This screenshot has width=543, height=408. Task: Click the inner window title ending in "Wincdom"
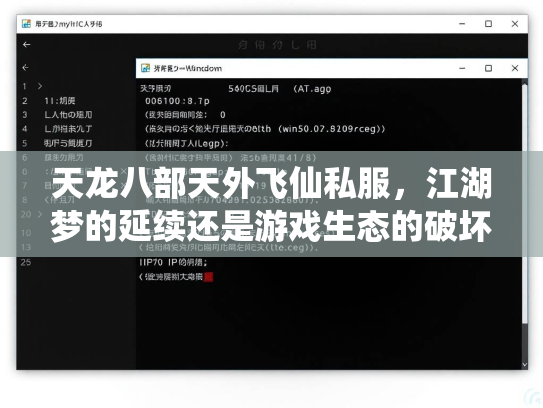[188, 68]
